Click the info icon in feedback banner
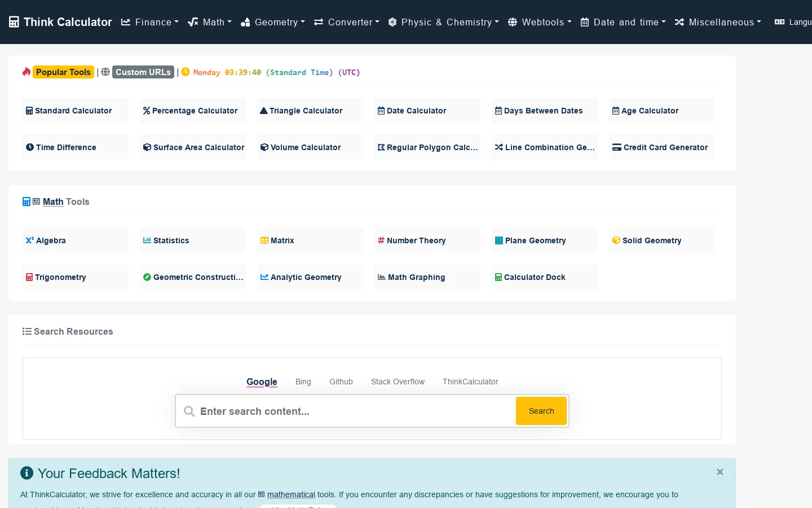This screenshot has width=812, height=508. 27,473
